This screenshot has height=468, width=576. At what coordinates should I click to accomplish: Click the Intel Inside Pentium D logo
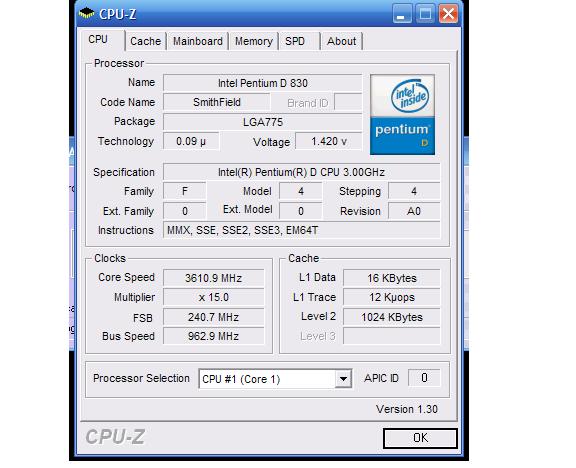click(403, 114)
